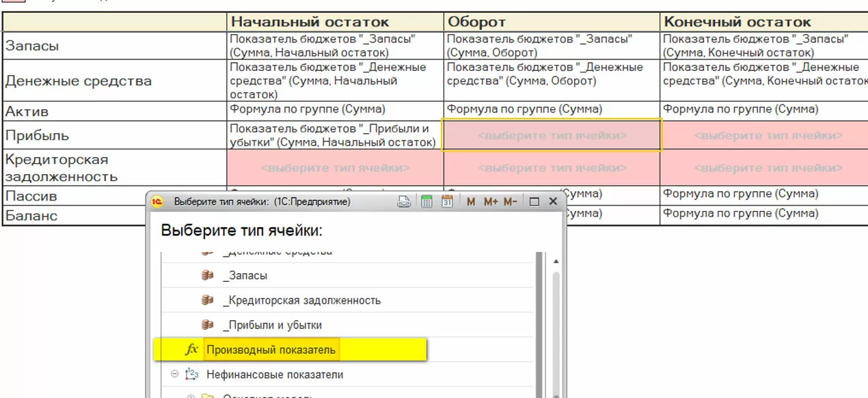
Task: Select the 'Кредиторская задолженность' row label
Action: (x=114, y=168)
